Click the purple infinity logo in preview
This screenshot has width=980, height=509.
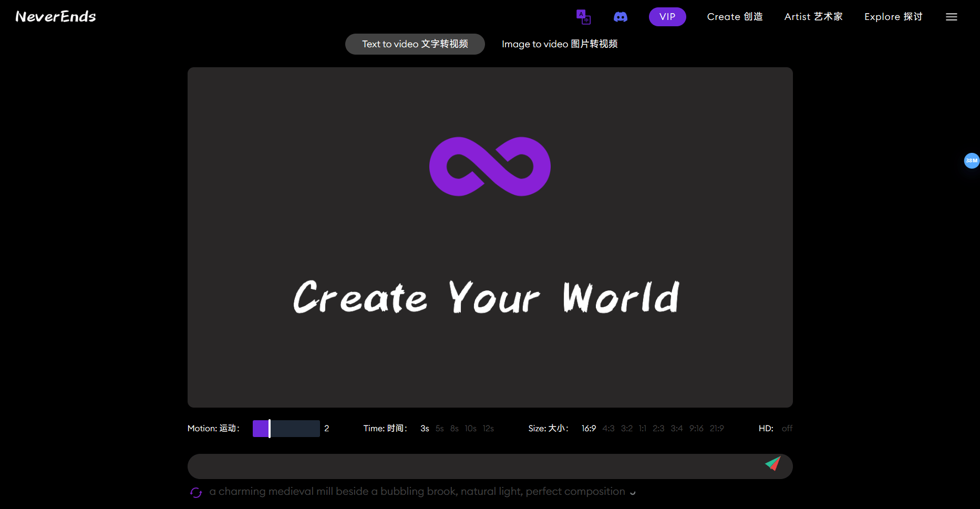(490, 167)
